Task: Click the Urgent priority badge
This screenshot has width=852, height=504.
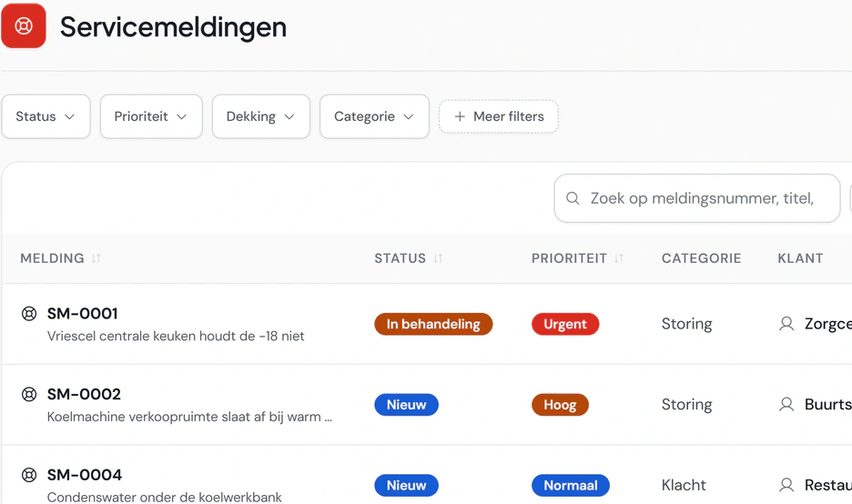Action: (x=565, y=324)
